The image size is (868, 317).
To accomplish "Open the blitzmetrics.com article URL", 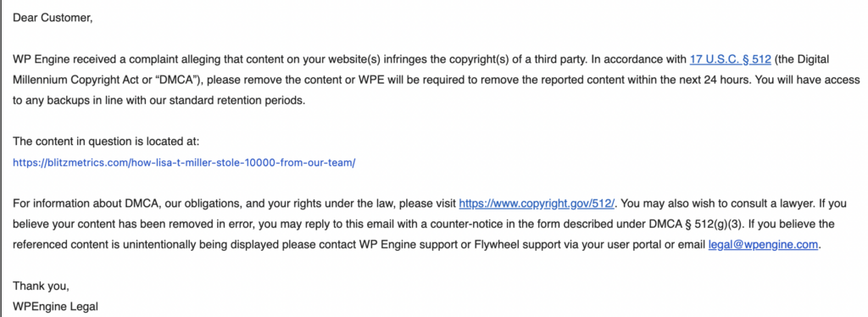I will pos(184,164).
